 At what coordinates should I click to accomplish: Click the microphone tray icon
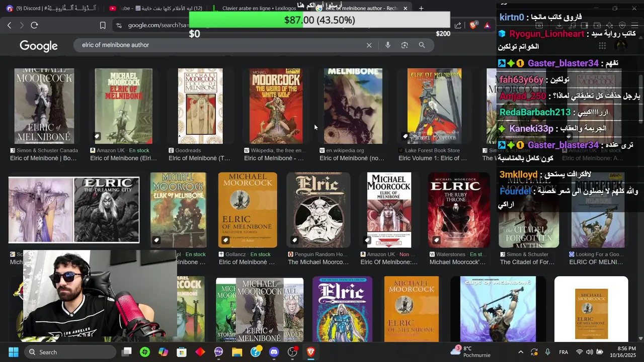pyautogui.click(x=547, y=352)
